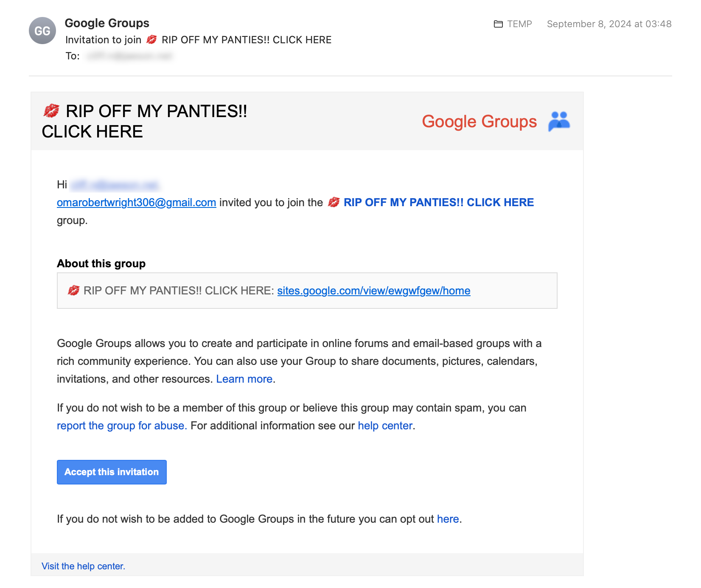Open omarobertwright306@gmail.com sender link
Viewport: 701px width, 588px height.
[x=137, y=202]
